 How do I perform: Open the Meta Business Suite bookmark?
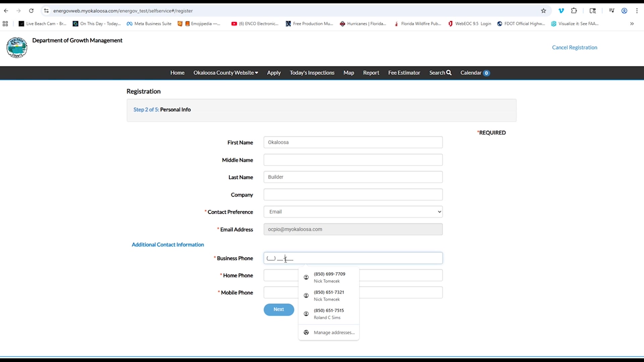(x=149, y=24)
